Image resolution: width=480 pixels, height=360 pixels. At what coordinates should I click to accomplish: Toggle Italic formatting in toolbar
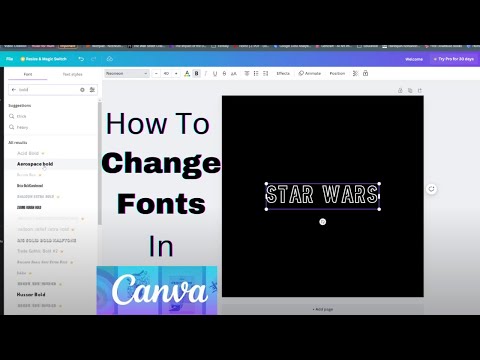coord(206,74)
